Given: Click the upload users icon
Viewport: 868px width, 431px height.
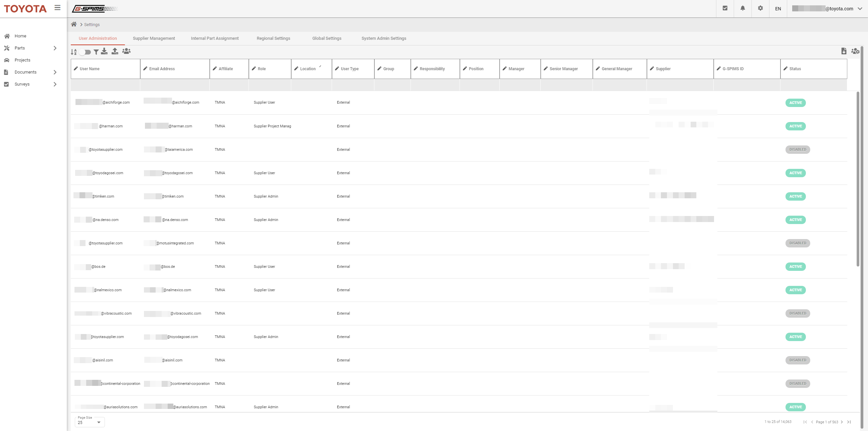Looking at the screenshot, I should 115,51.
